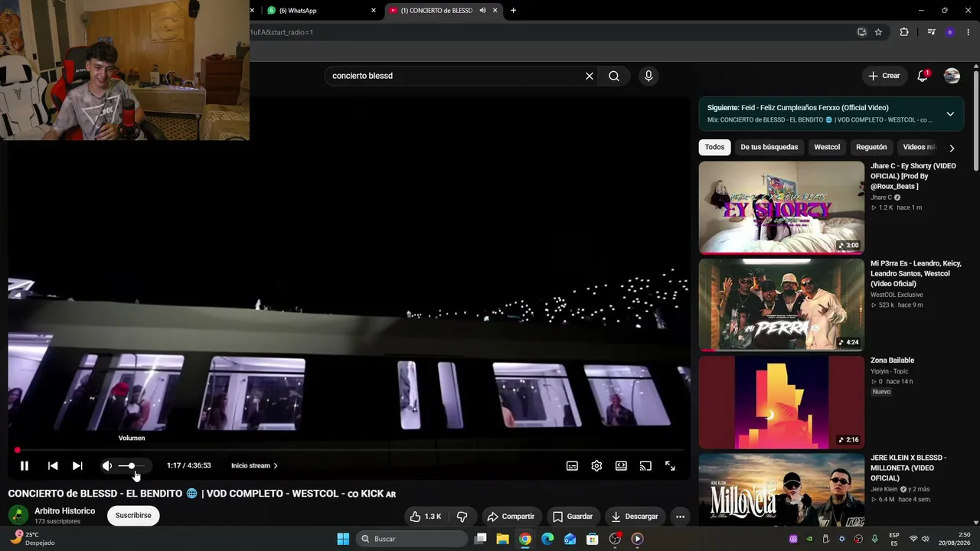
Task: Open the 'Ey Shorty' video thumbnail
Action: (781, 207)
